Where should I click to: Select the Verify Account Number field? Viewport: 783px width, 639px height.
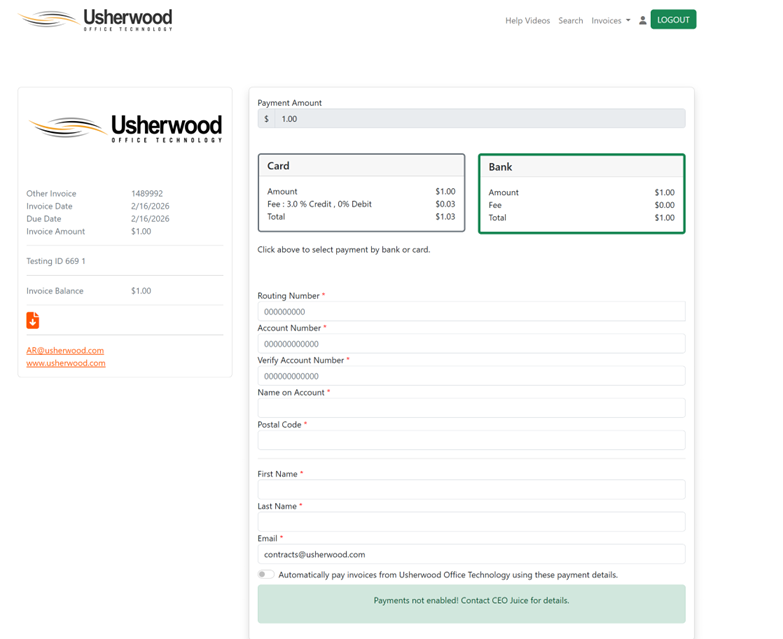[x=471, y=376]
